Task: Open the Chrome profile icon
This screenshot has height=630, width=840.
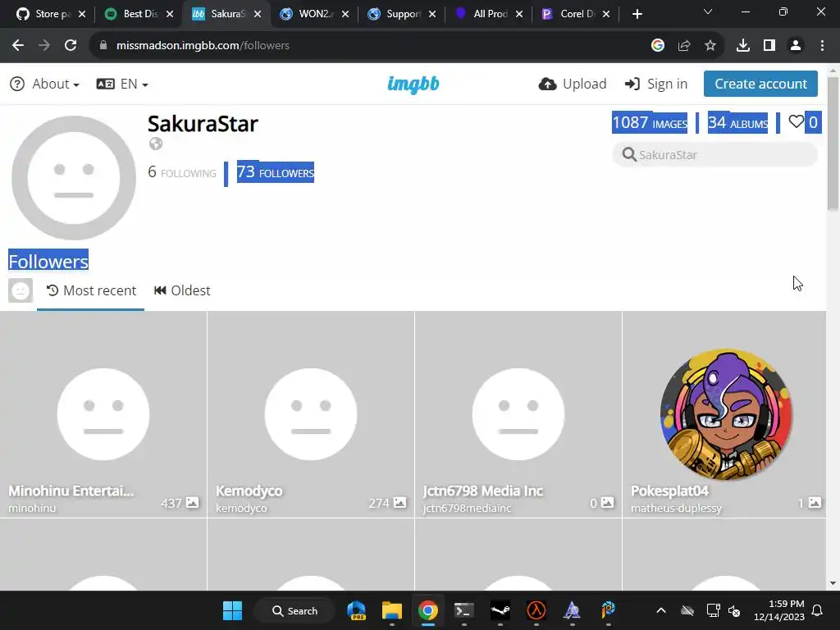Action: click(x=796, y=46)
